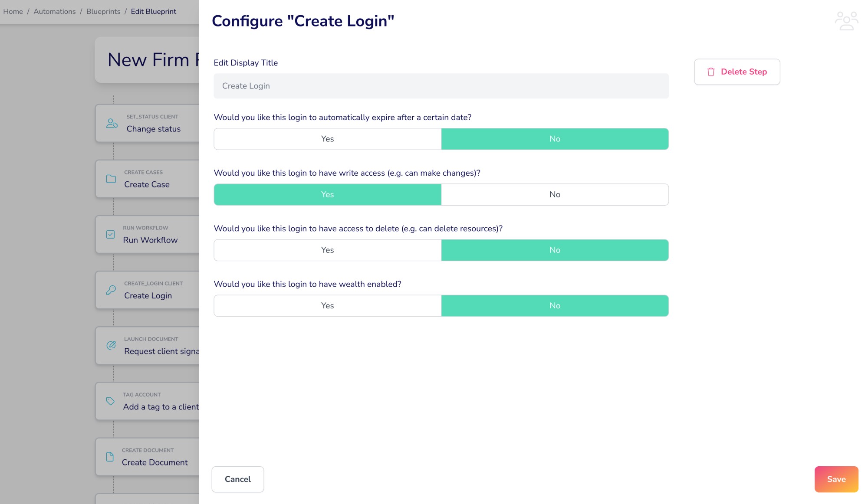Navigate Home via the breadcrumb
The height and width of the screenshot is (504, 868).
coord(13,12)
